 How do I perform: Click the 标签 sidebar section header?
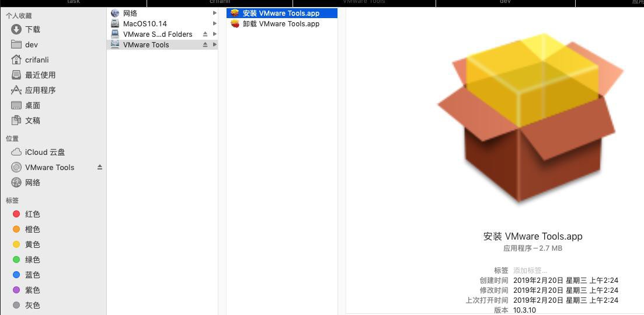point(12,200)
